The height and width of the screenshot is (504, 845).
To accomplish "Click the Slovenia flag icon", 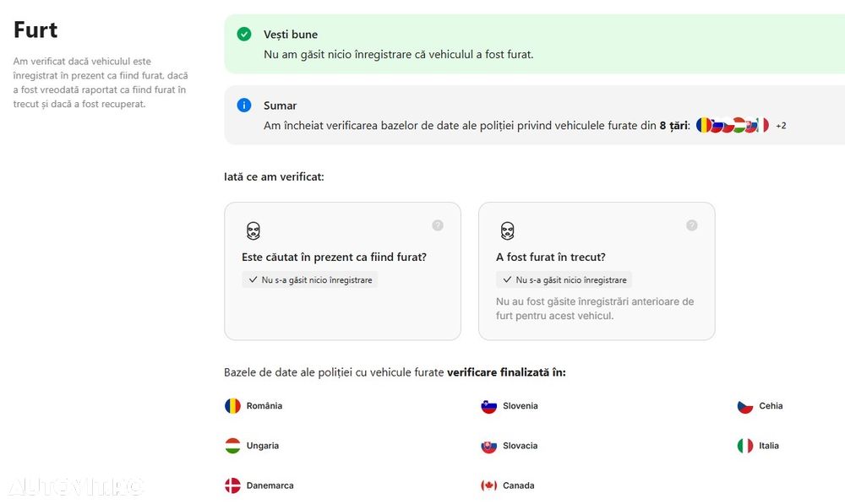I will 488,406.
